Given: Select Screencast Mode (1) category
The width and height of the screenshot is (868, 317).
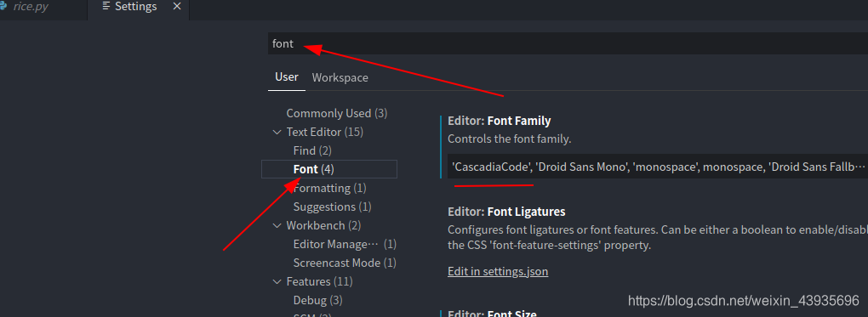Looking at the screenshot, I should point(345,263).
